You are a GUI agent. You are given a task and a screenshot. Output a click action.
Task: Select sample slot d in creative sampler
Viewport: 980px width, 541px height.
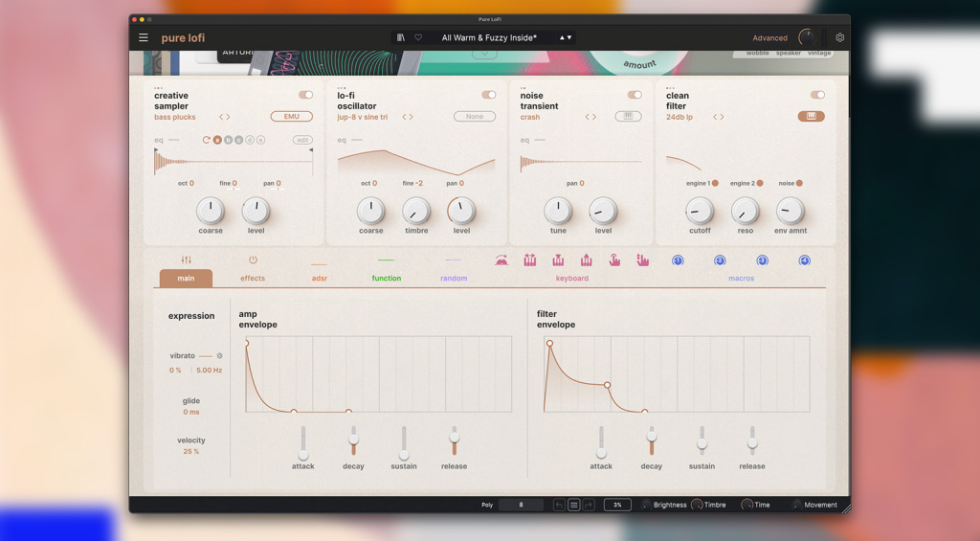click(x=250, y=140)
